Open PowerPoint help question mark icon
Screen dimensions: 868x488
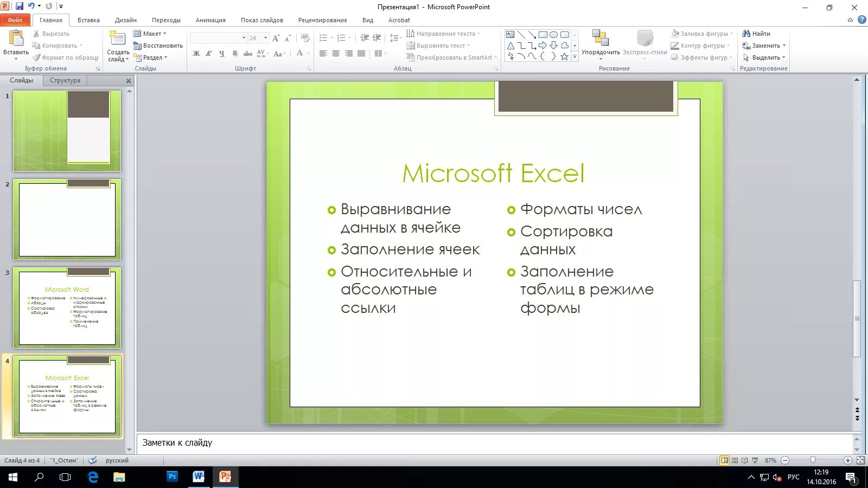click(x=861, y=20)
